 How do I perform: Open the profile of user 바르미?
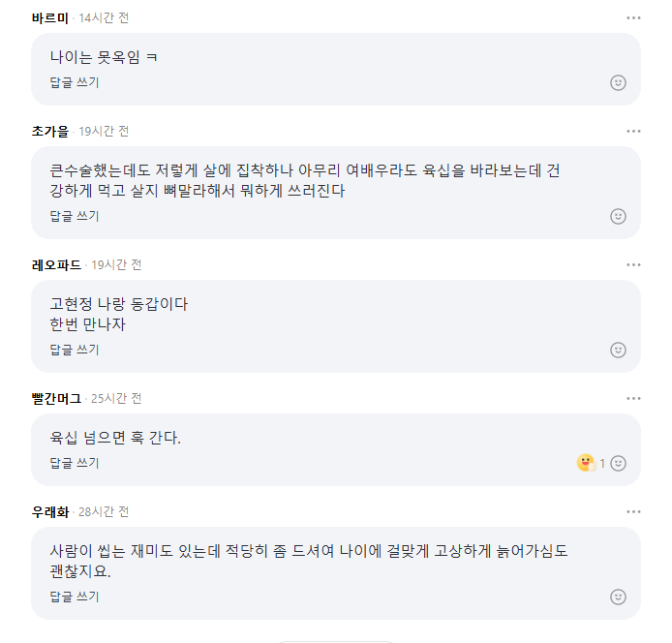(51, 18)
